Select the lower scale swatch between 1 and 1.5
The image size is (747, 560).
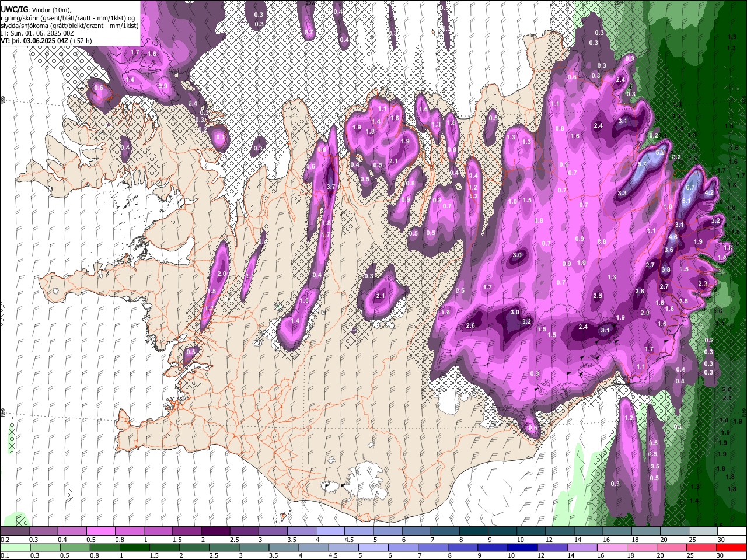[x=135, y=547]
